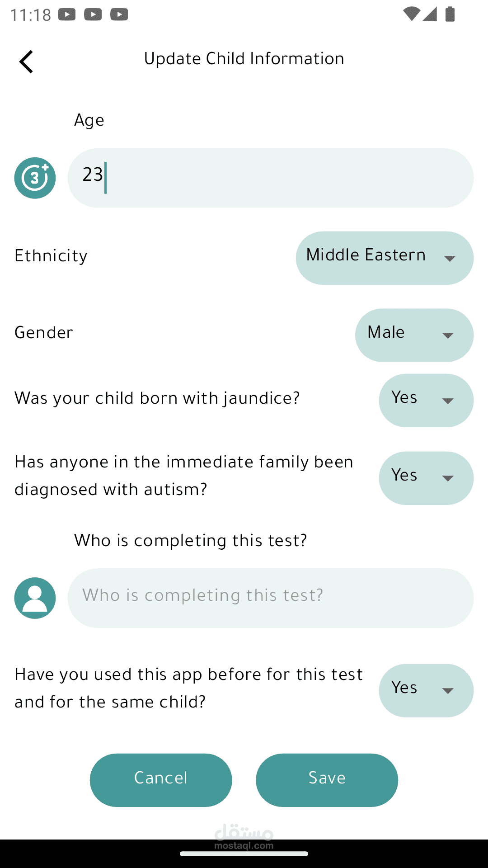
Task: Tap the person avatar icon
Action: [35, 598]
